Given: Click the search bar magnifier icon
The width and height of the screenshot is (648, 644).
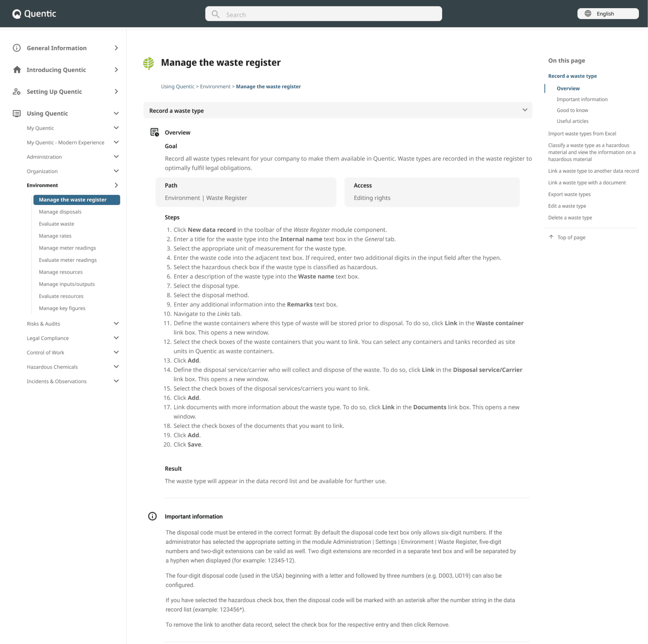Looking at the screenshot, I should click(x=216, y=14).
